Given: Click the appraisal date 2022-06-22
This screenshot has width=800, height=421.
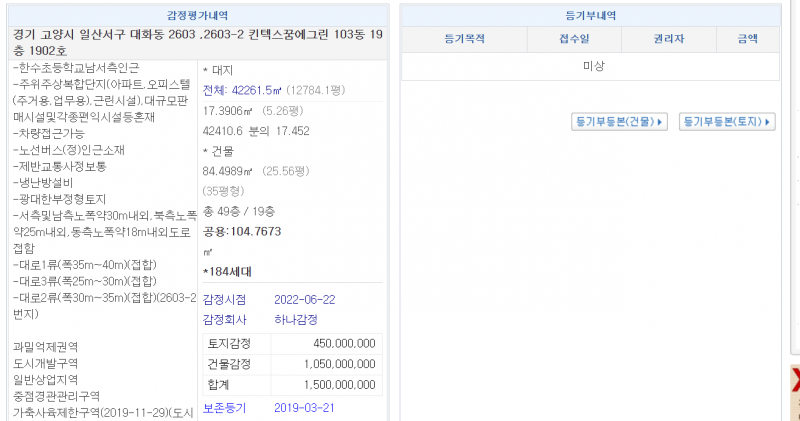Looking at the screenshot, I should point(303,299).
